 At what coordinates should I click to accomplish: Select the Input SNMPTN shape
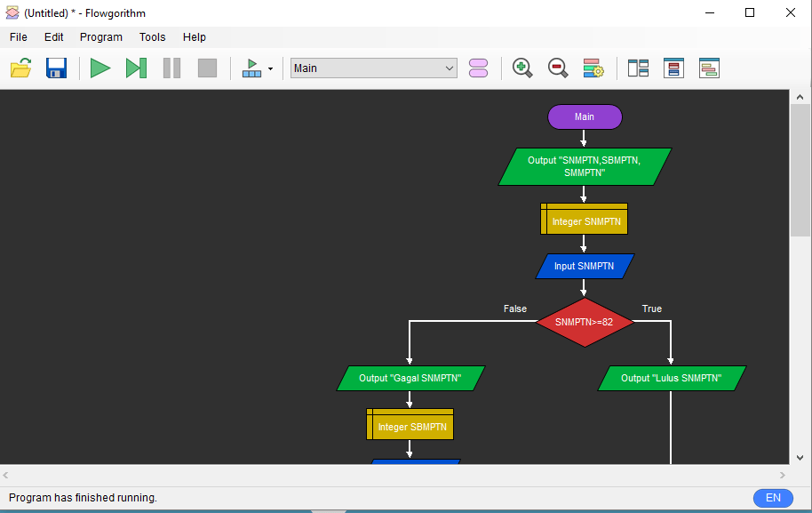[584, 267]
